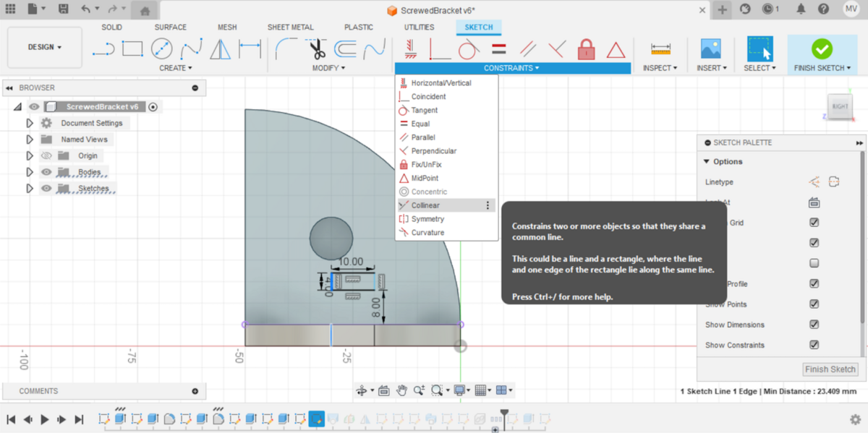Uncheck the Show Dimensions checkbox
Image resolution: width=868 pixels, height=433 pixels.
814,325
